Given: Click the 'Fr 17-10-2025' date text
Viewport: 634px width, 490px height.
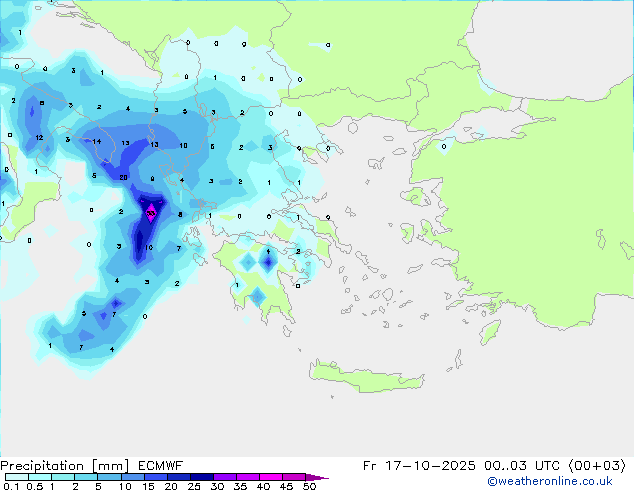Looking at the screenshot, I should point(419,466).
